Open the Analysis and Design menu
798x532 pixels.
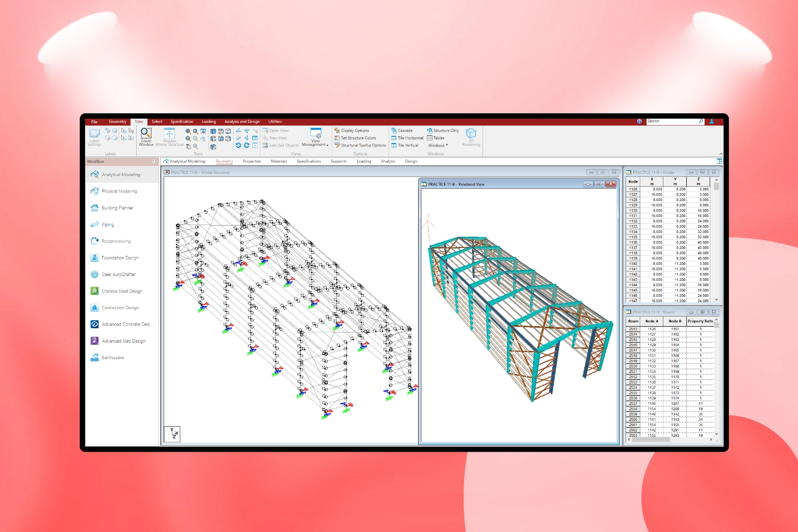point(242,121)
